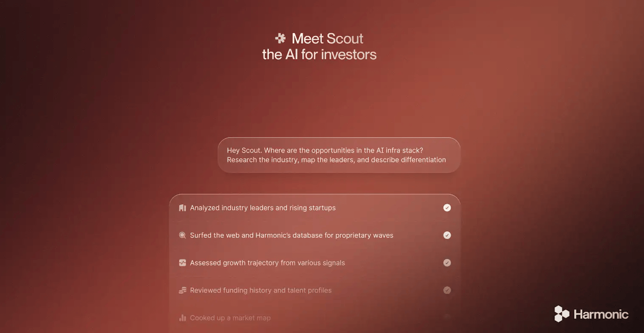Toggle checkmark for Surfed the web step

pos(447,235)
